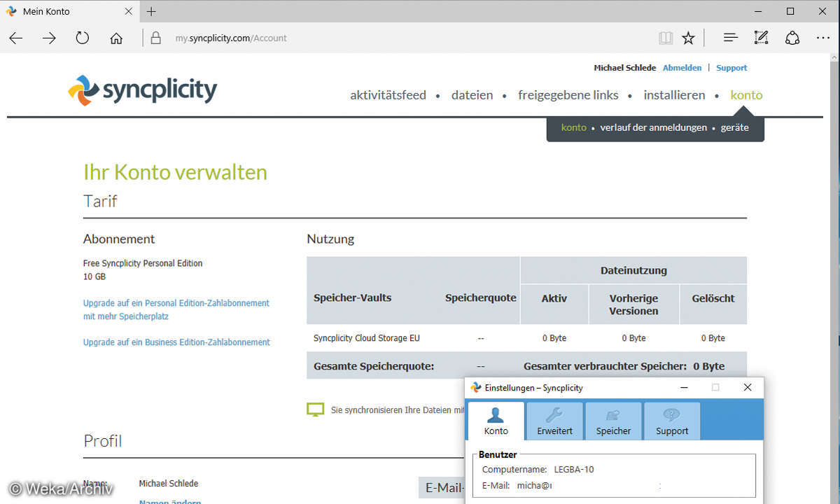840x504 pixels.
Task: Click Upgrade auf ein Personal Edition-Zahlabonnement link
Action: coord(176,309)
